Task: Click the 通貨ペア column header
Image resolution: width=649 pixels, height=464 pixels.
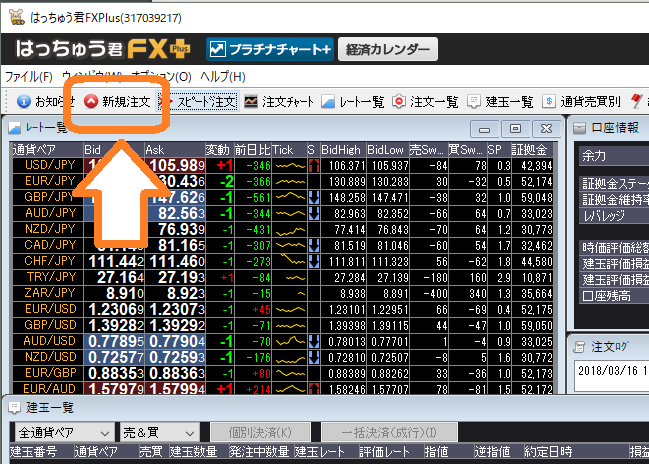Action: (48, 149)
